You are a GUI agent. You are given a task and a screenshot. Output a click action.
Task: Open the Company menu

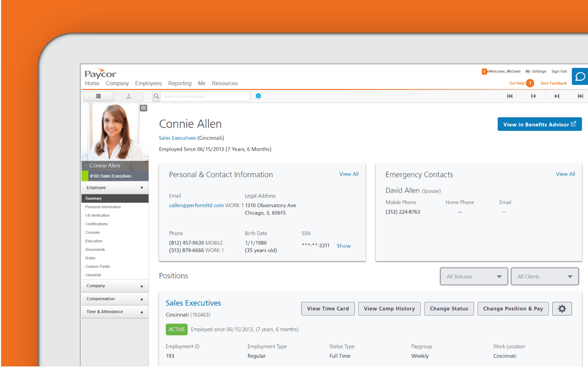[x=117, y=83]
